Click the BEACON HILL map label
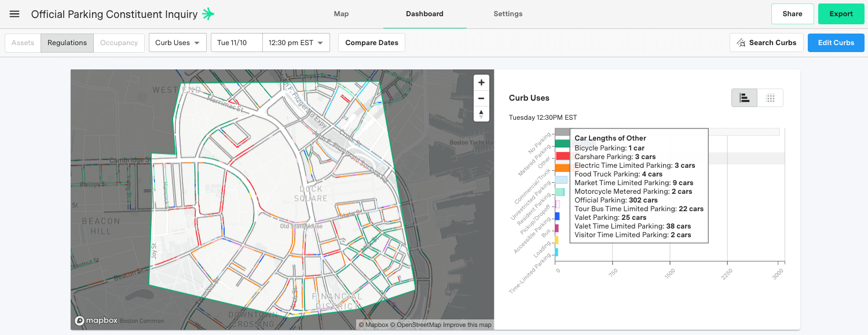This screenshot has height=335, width=868. click(101, 226)
